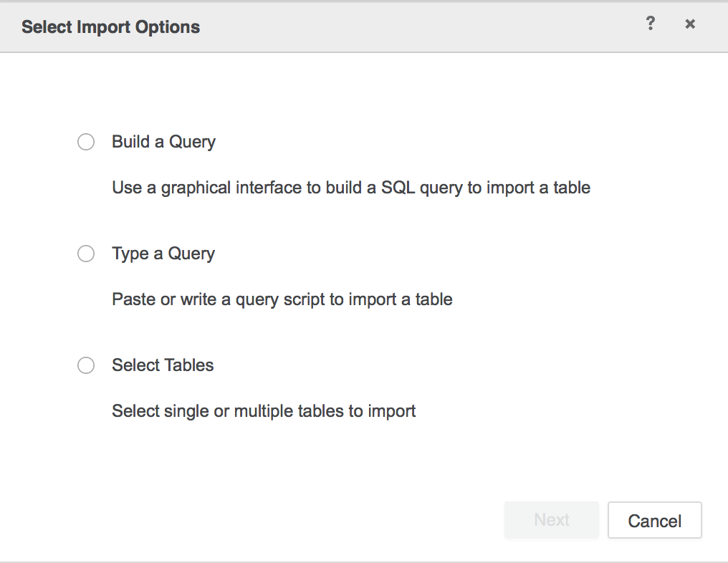This screenshot has height=563, width=728.
Task: Click the "Build a Query" label text
Action: click(163, 142)
